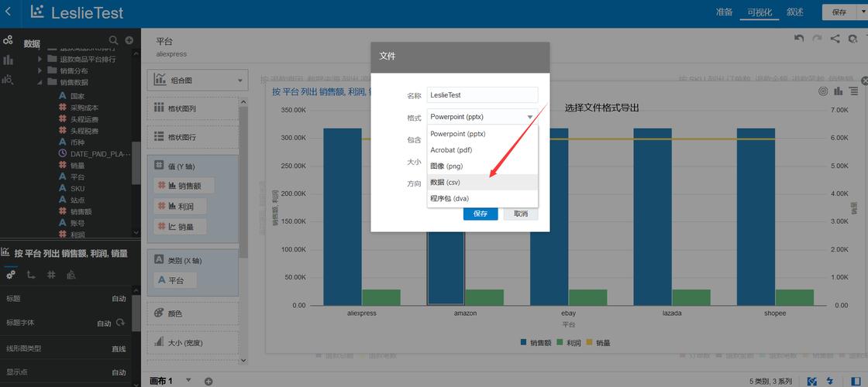Open the visualization menu icon
This screenshot has width=868, height=387.
pyautogui.click(x=853, y=91)
